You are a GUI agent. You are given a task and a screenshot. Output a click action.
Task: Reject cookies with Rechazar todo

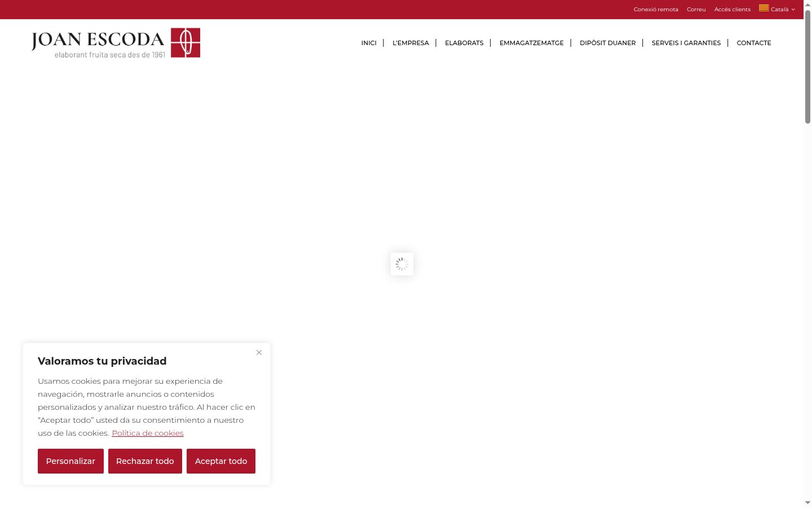pos(145,461)
